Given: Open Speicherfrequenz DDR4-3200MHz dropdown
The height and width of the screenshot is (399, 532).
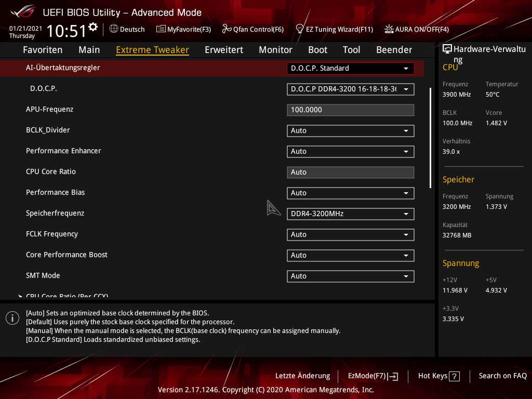Looking at the screenshot, I should coord(351,214).
